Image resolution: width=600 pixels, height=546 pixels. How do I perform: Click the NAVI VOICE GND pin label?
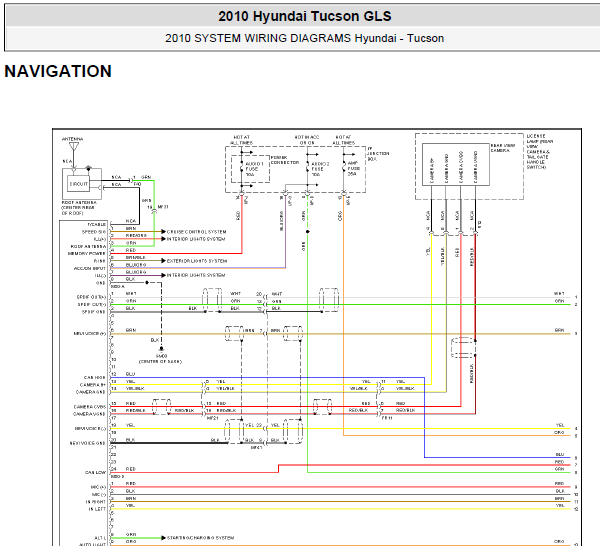coord(87,443)
